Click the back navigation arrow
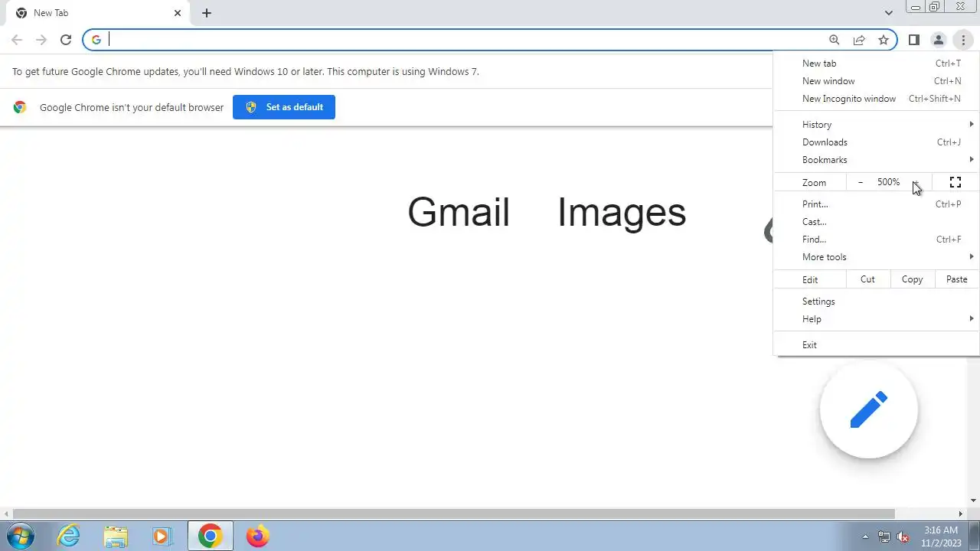 (17, 40)
